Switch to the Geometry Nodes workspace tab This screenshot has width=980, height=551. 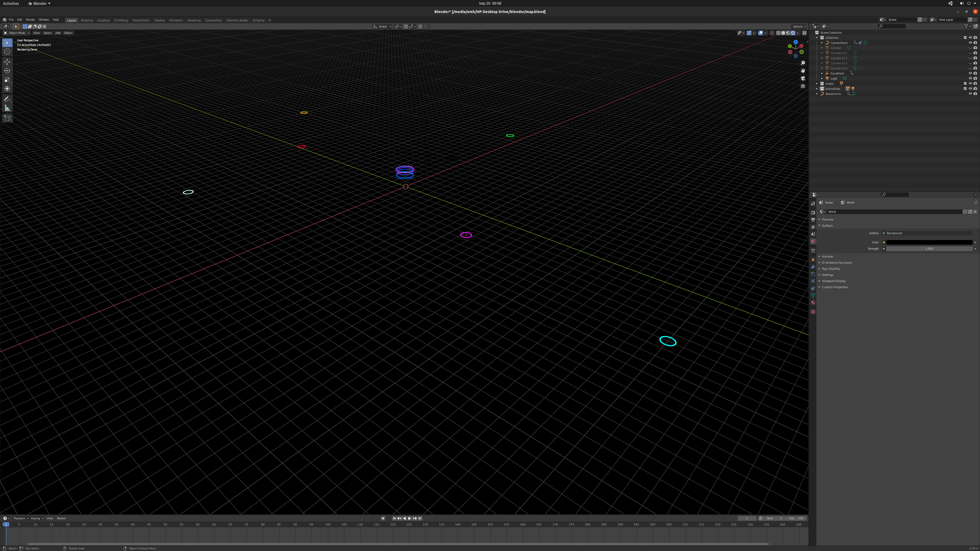click(237, 20)
